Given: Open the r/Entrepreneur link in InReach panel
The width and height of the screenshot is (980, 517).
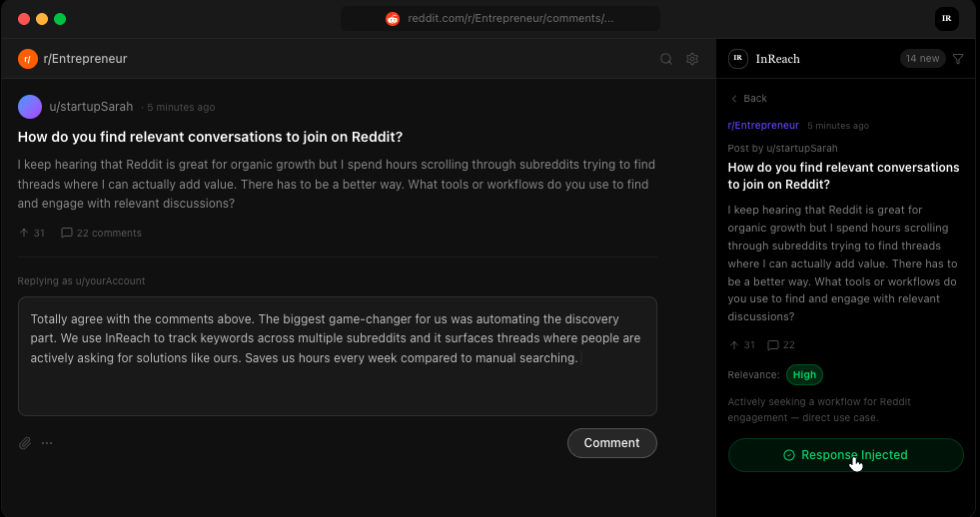Looking at the screenshot, I should click(x=763, y=126).
